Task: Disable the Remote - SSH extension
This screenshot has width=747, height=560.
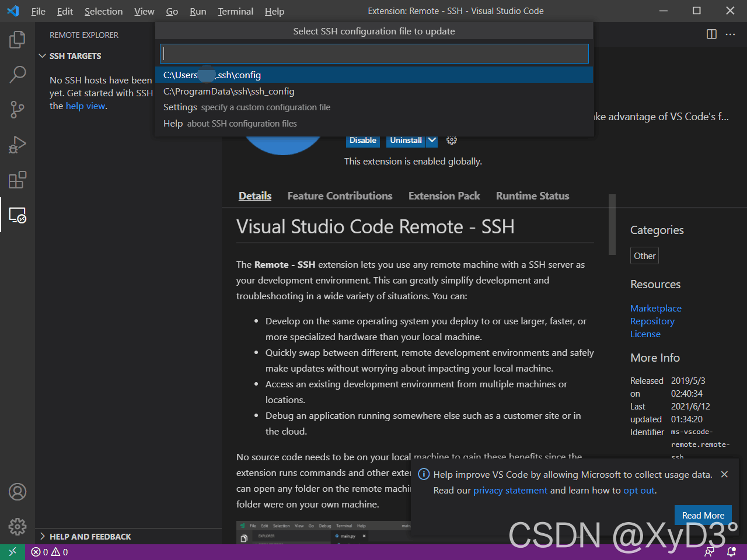Action: tap(363, 140)
